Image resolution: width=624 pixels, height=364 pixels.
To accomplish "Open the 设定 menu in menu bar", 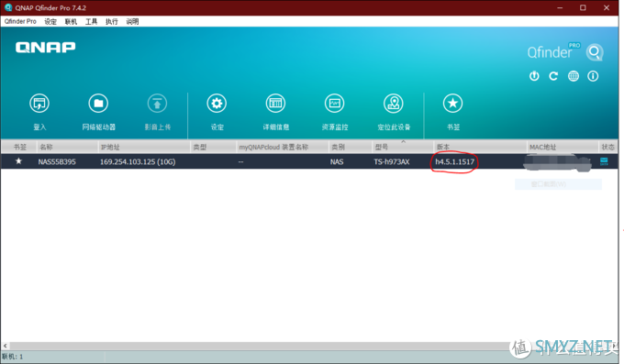I will (x=50, y=21).
